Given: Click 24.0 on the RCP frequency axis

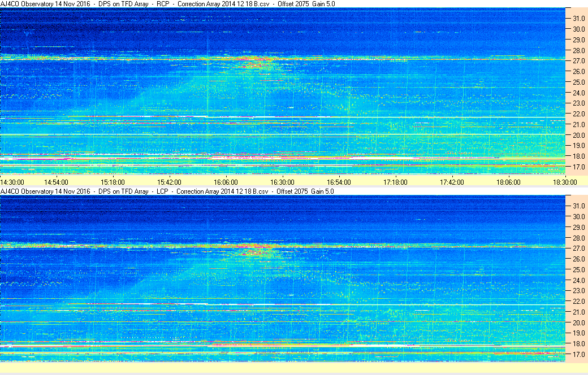Looking at the screenshot, I should 578,93.
